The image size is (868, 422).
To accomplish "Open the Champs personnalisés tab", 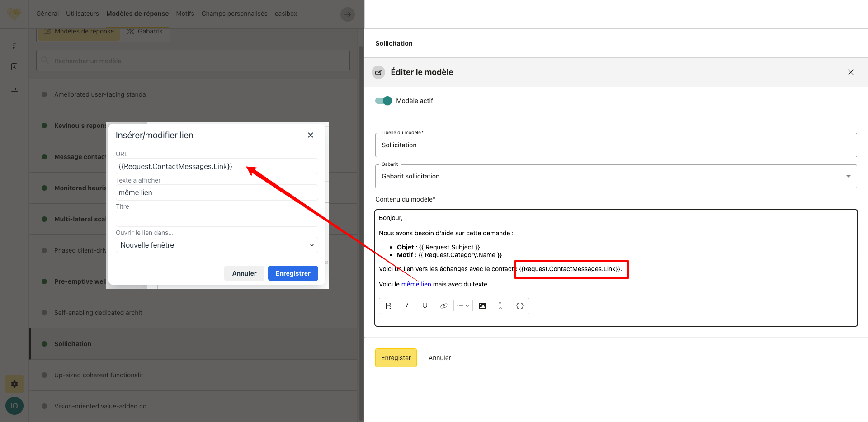I will (234, 14).
